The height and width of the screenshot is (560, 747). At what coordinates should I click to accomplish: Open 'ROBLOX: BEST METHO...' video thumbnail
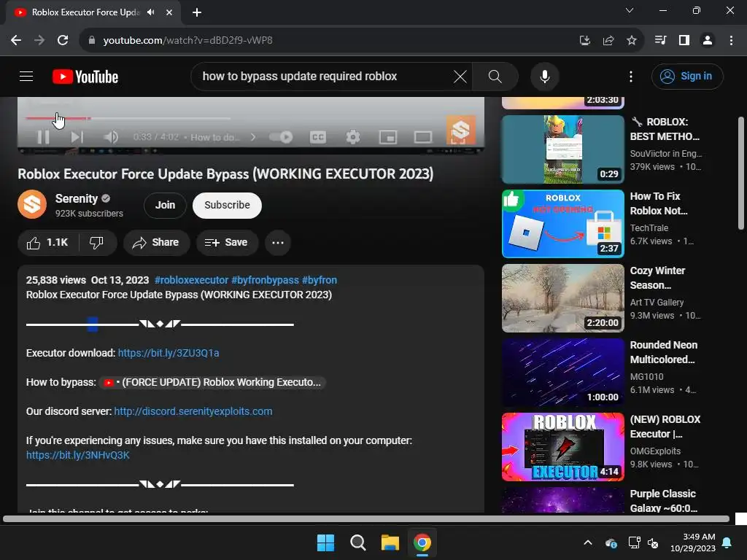[562, 149]
